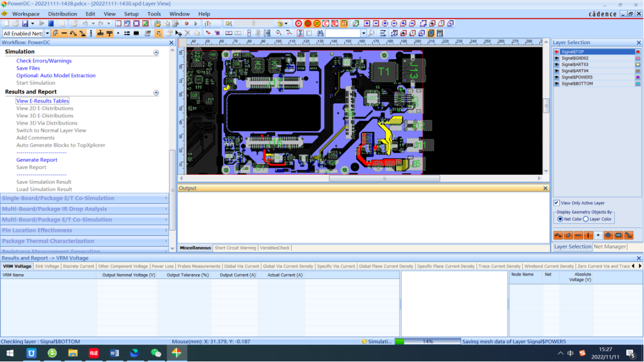This screenshot has height=362, width=644.
Task: Click View E-Results Tables link
Action: [x=42, y=101]
